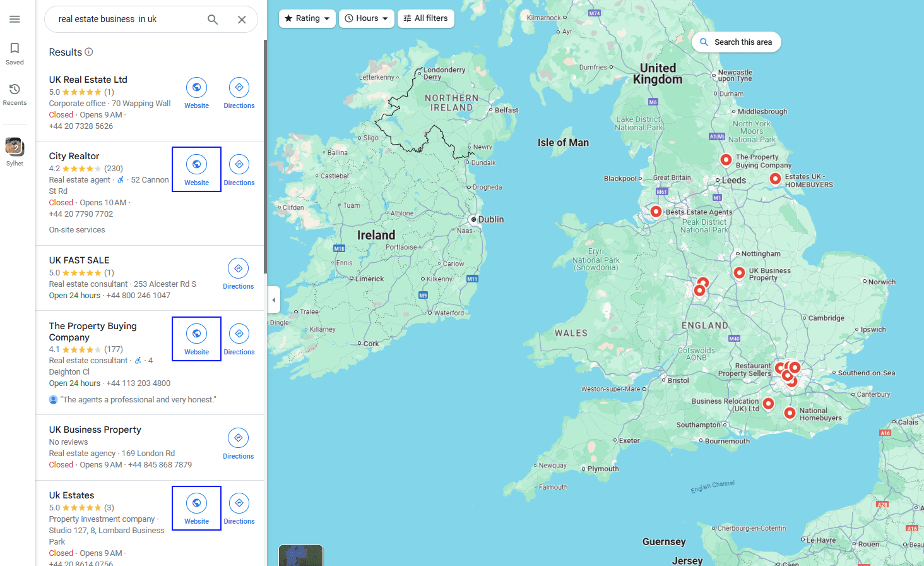Click the Belfast label on map
Image resolution: width=924 pixels, height=566 pixels.
click(x=506, y=110)
